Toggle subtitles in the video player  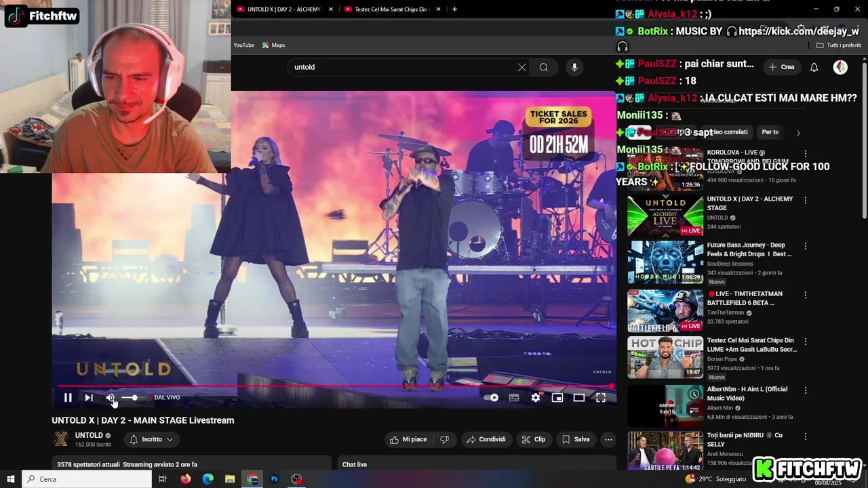pyautogui.click(x=514, y=398)
